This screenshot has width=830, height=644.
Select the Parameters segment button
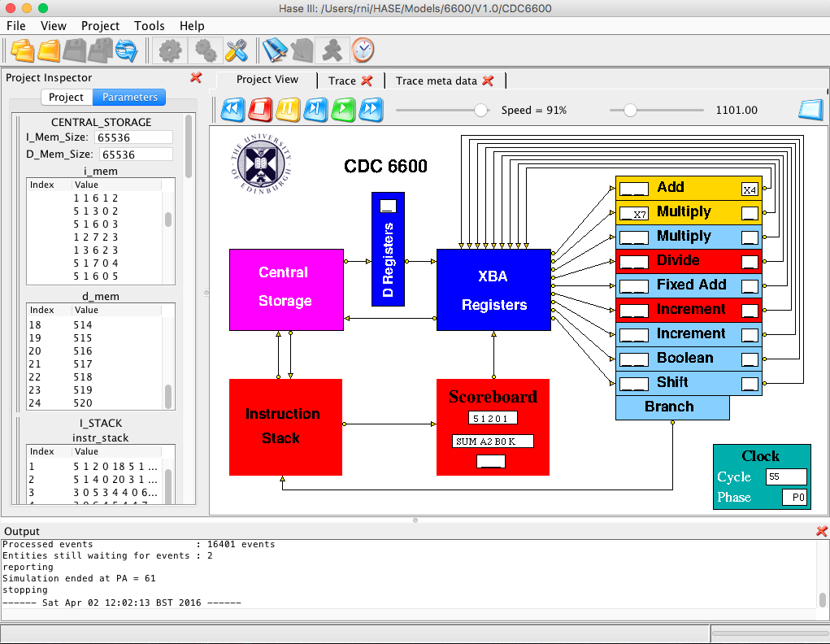click(129, 97)
